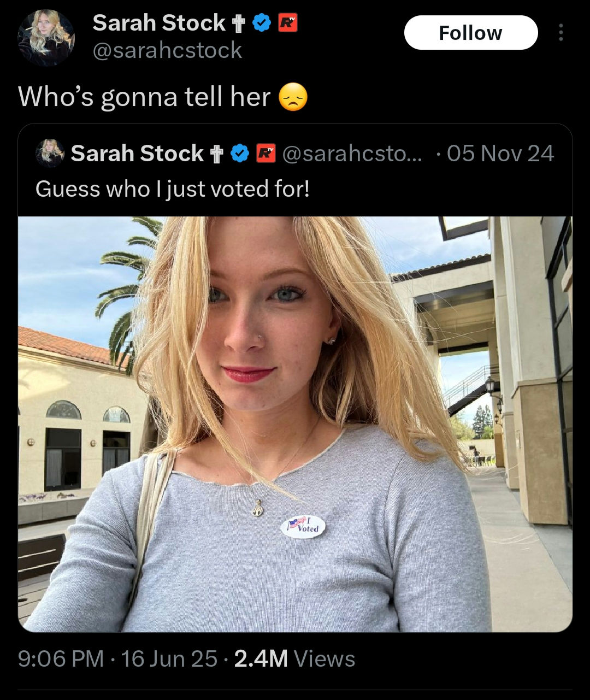This screenshot has height=700, width=590.
Task: Open Sarah Stock's profile avatar at top
Action: click(x=46, y=37)
